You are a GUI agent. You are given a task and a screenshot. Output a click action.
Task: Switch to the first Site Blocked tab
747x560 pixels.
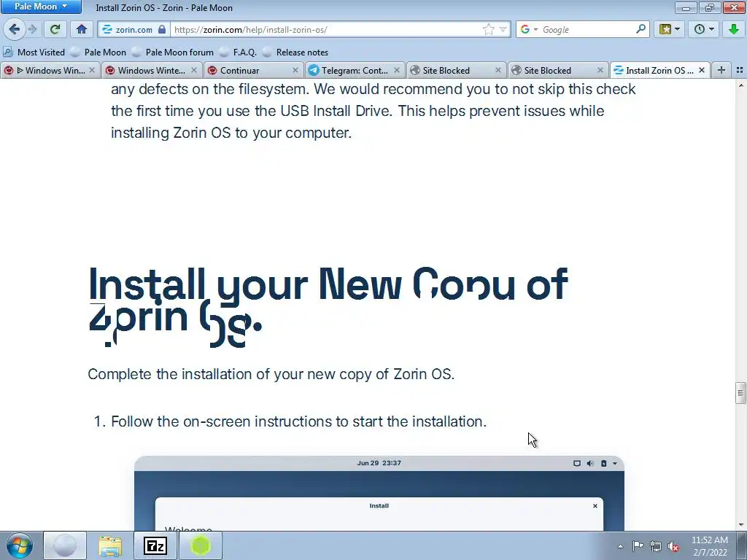[x=457, y=71]
